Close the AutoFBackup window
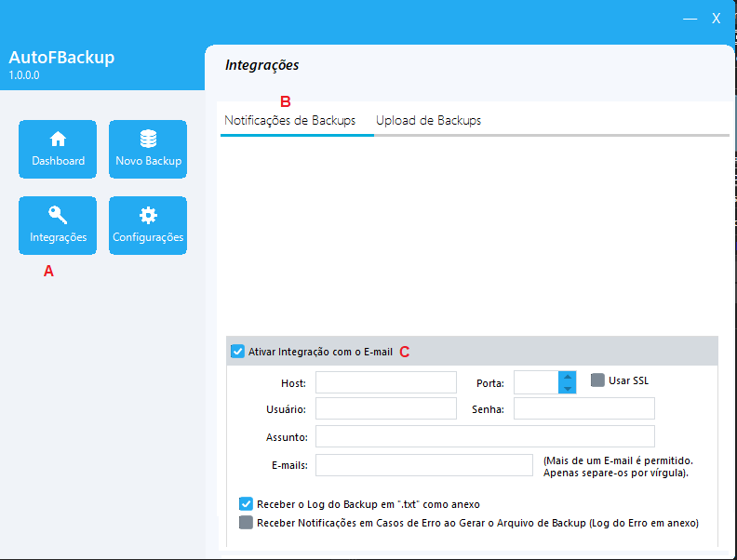The width and height of the screenshot is (737, 560). coord(716,19)
